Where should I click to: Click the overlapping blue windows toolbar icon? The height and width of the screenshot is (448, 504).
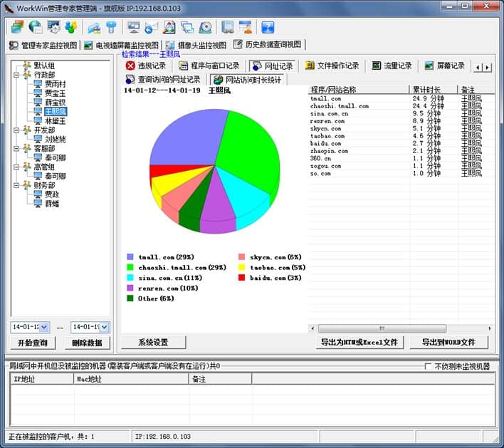(x=187, y=28)
